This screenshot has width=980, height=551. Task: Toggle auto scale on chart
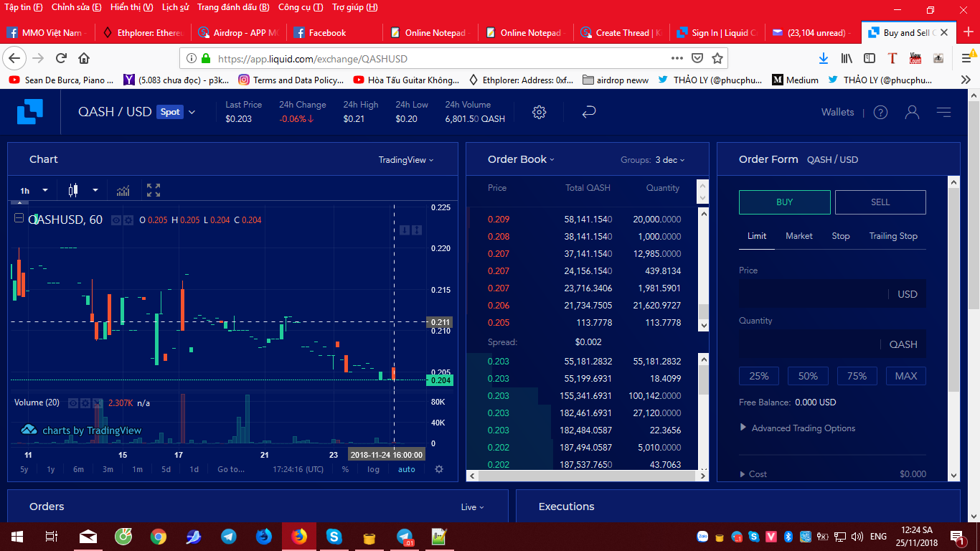(407, 469)
